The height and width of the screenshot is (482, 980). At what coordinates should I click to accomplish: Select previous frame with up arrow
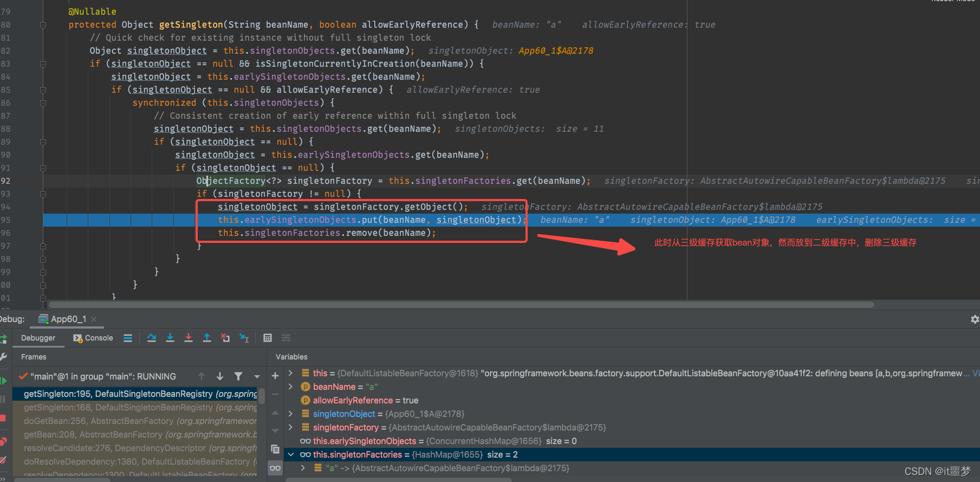pos(202,376)
